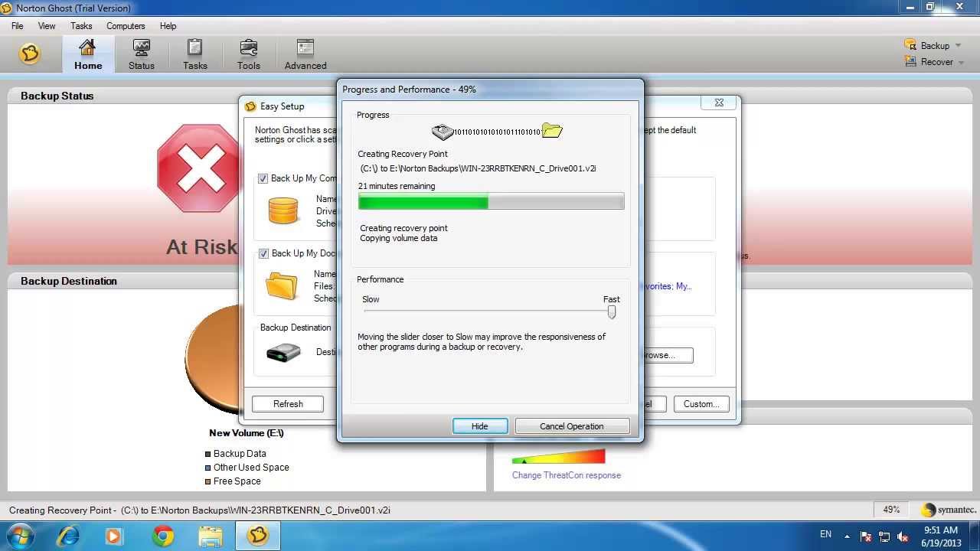Click the Hide button in progress dialog
980x551 pixels.
point(480,426)
